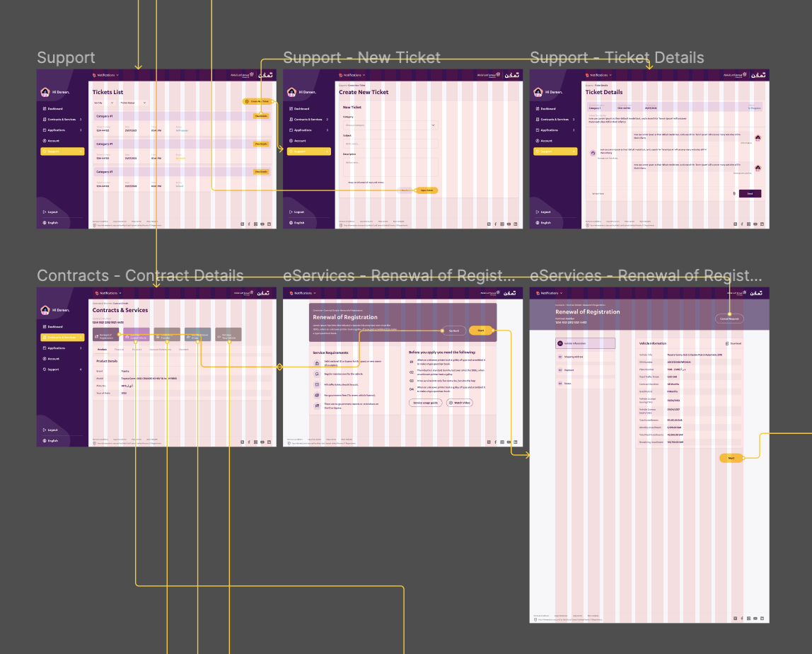
Task: Select the 'Support - New Ticket' frame title
Action: pos(362,57)
